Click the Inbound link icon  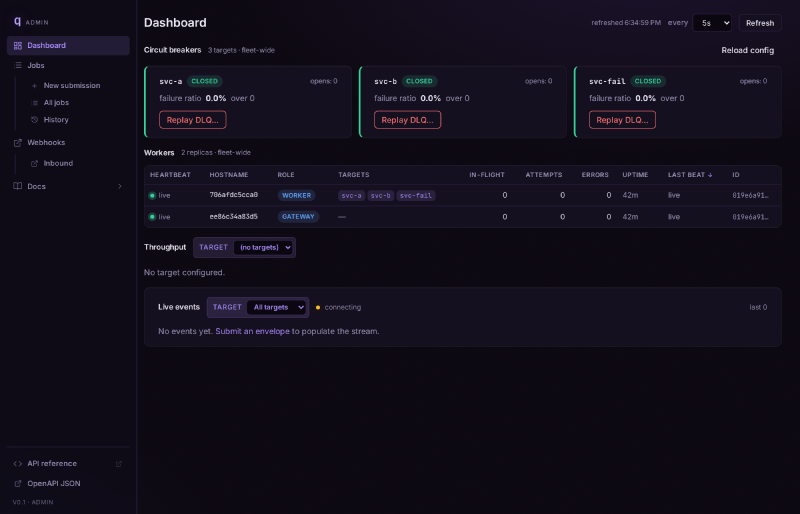[35, 163]
